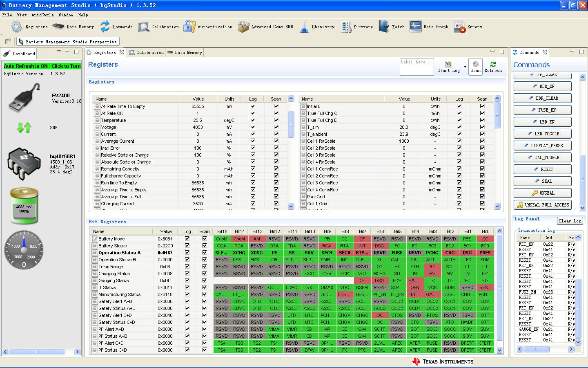Open the Registers toolbar icon
The width and height of the screenshot is (588, 368).
coord(17,27)
